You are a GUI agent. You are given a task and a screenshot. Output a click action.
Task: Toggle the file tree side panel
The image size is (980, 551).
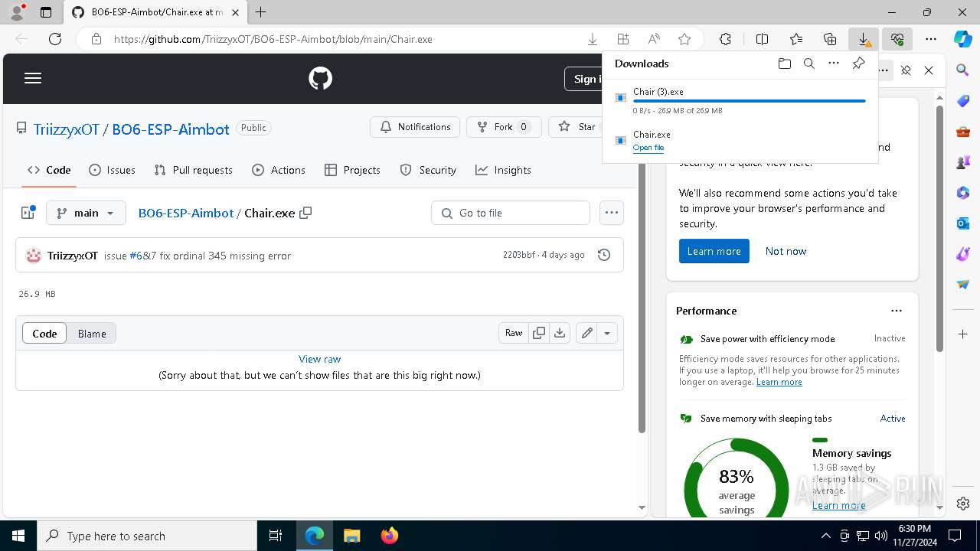click(28, 213)
